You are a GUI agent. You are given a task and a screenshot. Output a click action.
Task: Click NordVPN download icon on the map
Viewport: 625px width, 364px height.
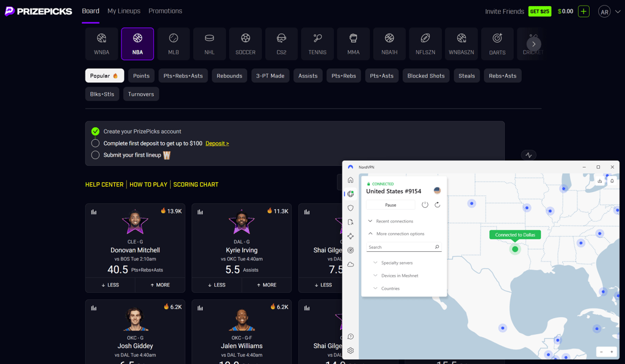click(599, 181)
